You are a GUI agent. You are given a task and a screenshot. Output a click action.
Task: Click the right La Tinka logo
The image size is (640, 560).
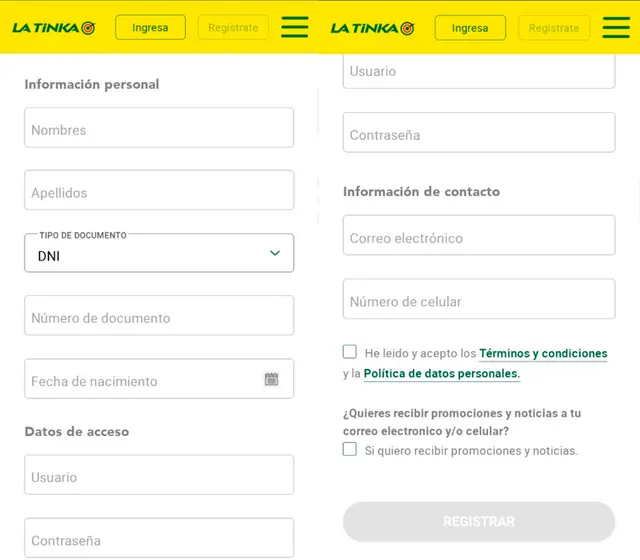coord(372,28)
